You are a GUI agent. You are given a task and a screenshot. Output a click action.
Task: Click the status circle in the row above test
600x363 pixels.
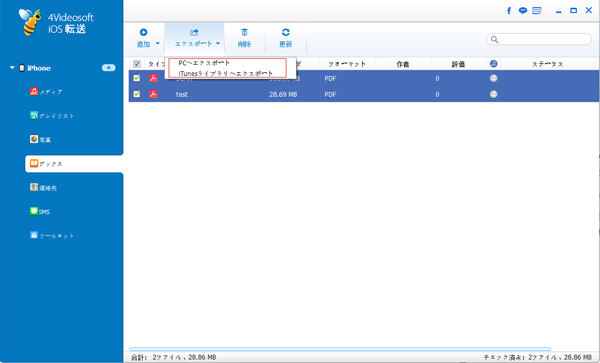(x=494, y=78)
